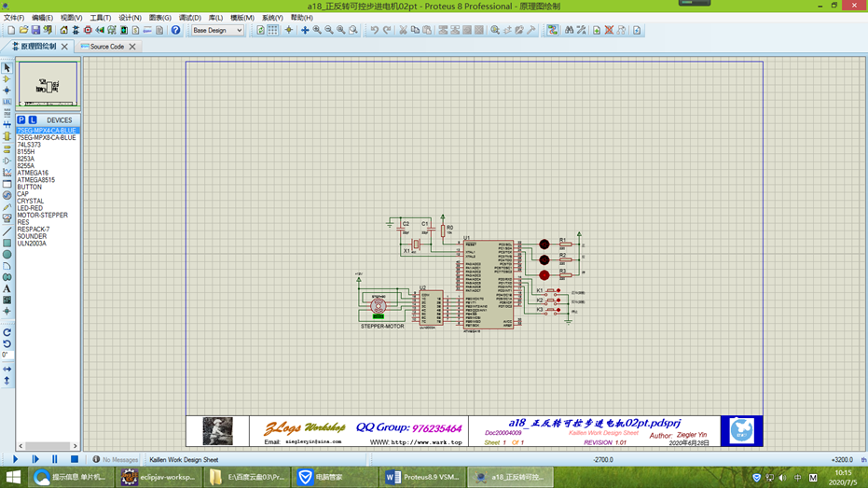The width and height of the screenshot is (868, 489).
Task: Click the Center at cursor pan icon
Action: [x=305, y=30]
